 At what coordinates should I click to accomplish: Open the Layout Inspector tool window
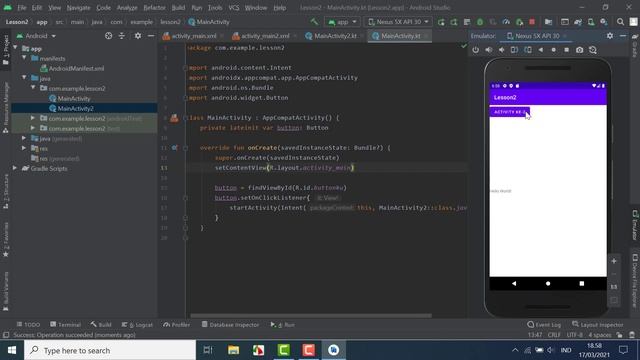pyautogui.click(x=598, y=324)
